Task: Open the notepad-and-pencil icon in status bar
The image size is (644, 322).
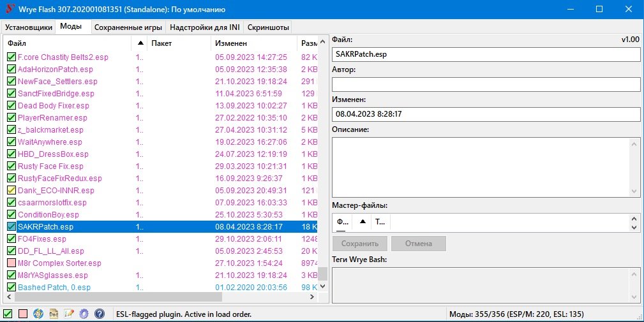Action: pos(69,314)
